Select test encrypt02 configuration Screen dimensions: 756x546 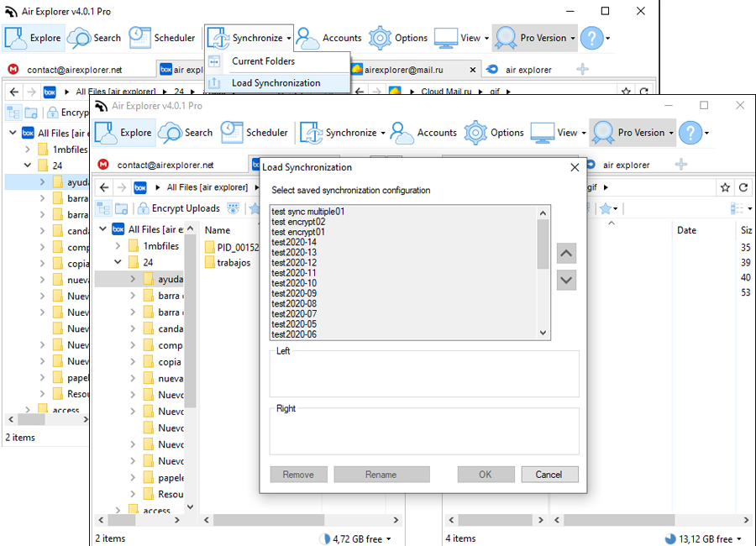298,222
